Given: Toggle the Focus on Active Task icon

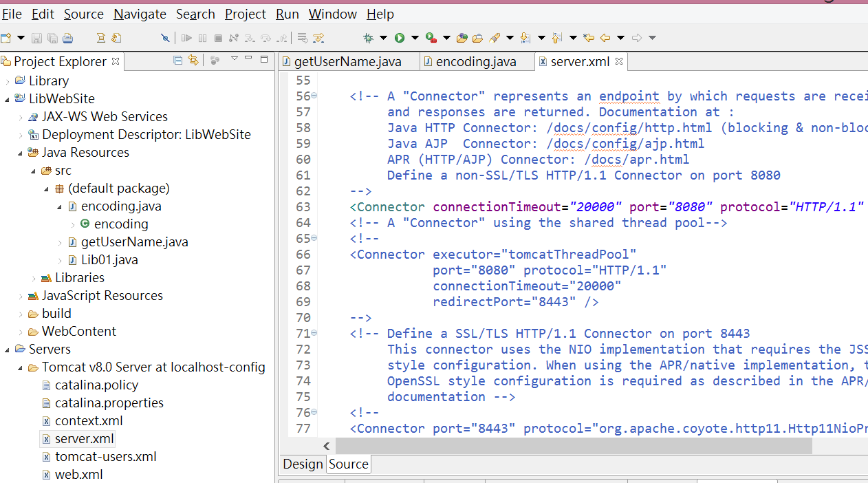Looking at the screenshot, I should point(215,61).
